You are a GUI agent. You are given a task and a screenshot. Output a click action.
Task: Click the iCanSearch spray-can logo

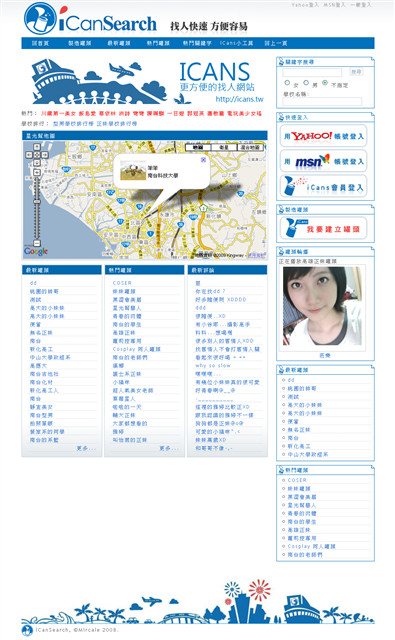[40, 18]
